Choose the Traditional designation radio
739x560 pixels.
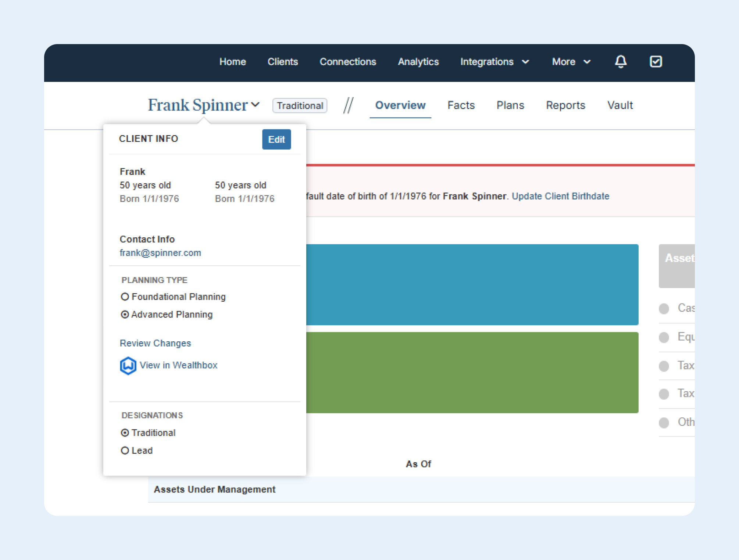coord(125,433)
